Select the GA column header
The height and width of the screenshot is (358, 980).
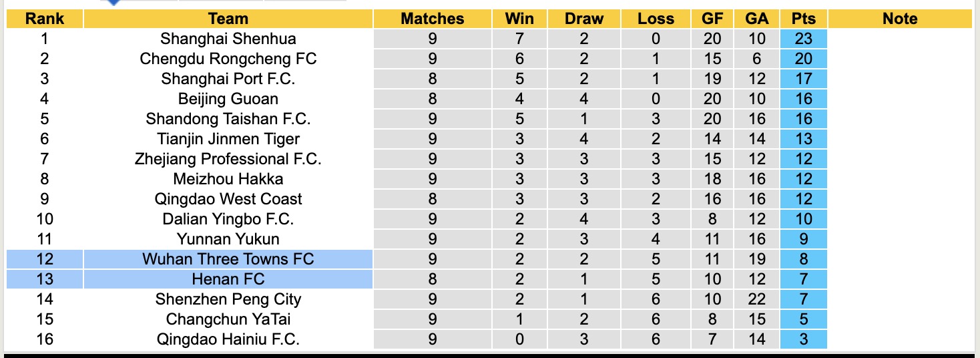point(757,19)
